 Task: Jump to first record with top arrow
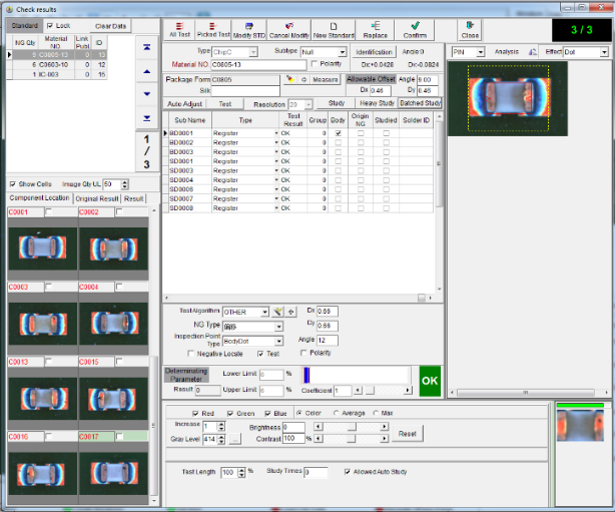(x=148, y=47)
